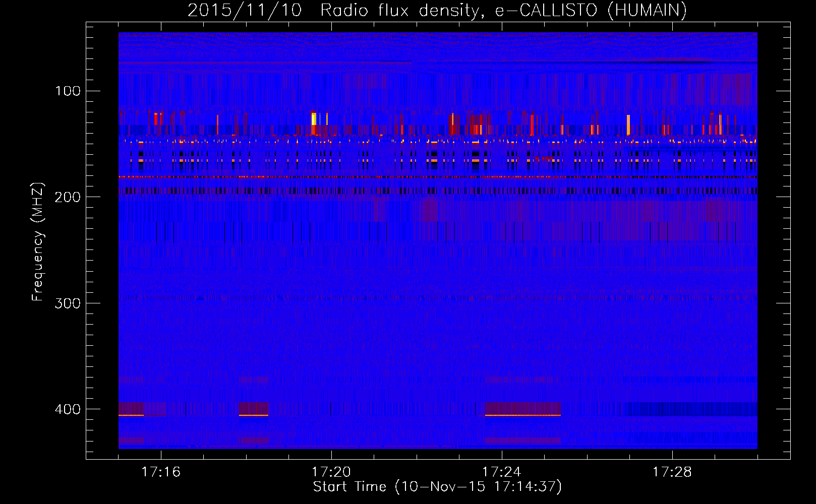Viewport: 816px width, 504px height.
Task: Click the 300 frequency tick label
Action: click(x=68, y=303)
